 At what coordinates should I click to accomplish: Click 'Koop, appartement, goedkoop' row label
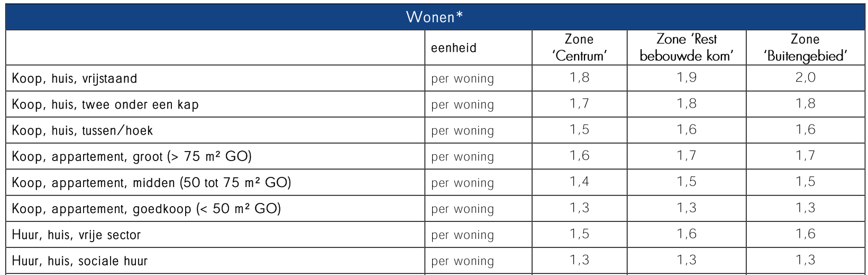coord(147,209)
